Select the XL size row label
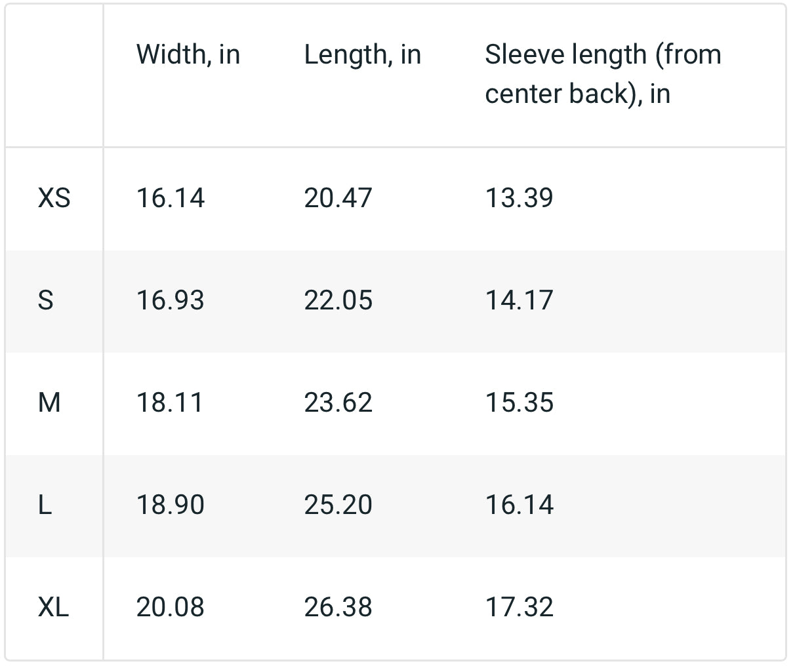Screen dimensions: 795x672 point(53,607)
